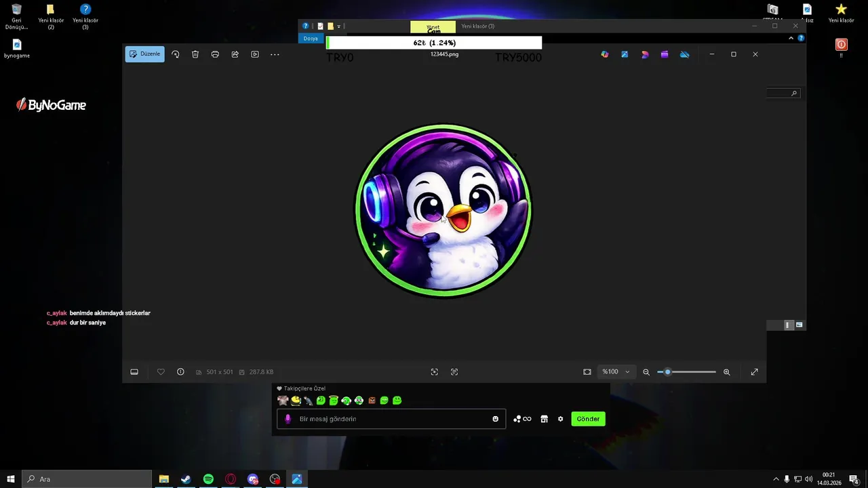Open Opera browser from the taskbar
This screenshot has width=868, height=488.
231,479
